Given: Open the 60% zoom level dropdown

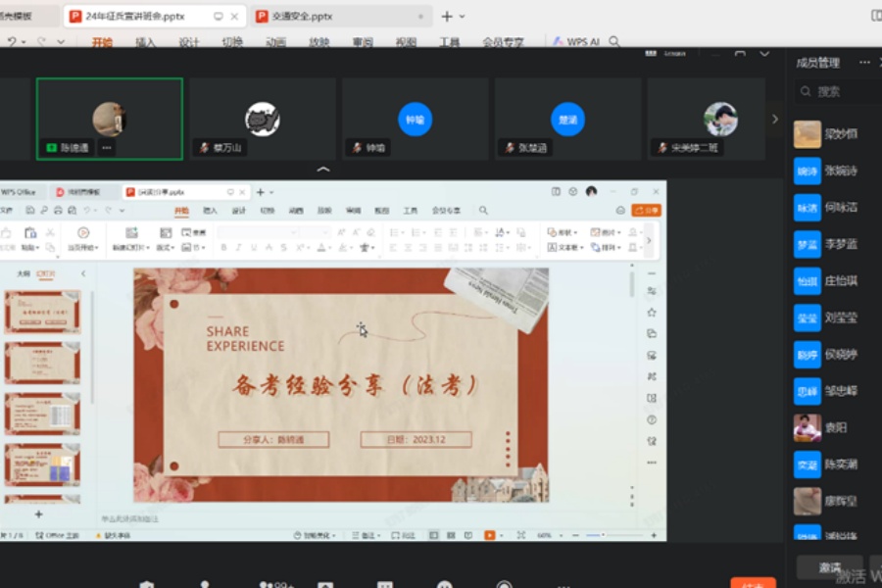Looking at the screenshot, I should click(x=547, y=533).
